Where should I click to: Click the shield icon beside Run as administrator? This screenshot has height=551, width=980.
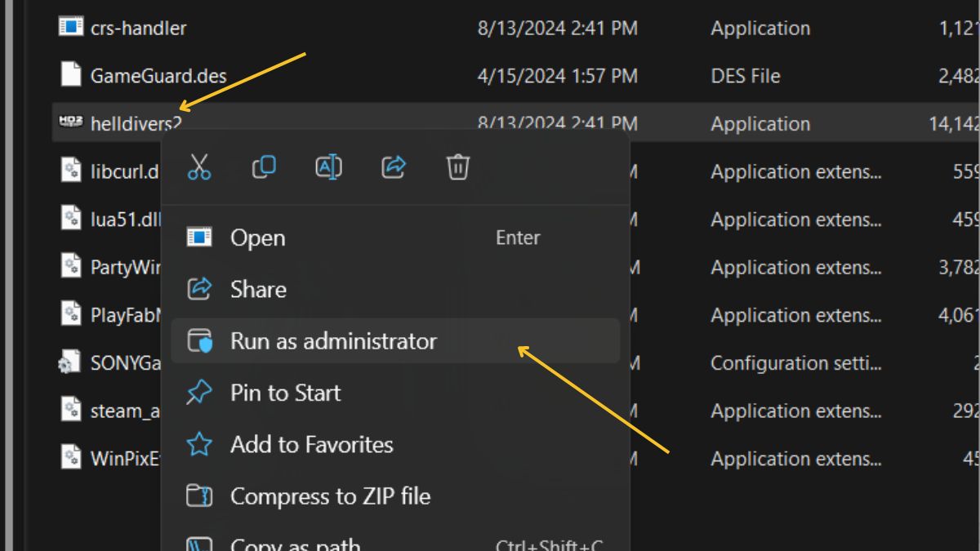pos(200,340)
